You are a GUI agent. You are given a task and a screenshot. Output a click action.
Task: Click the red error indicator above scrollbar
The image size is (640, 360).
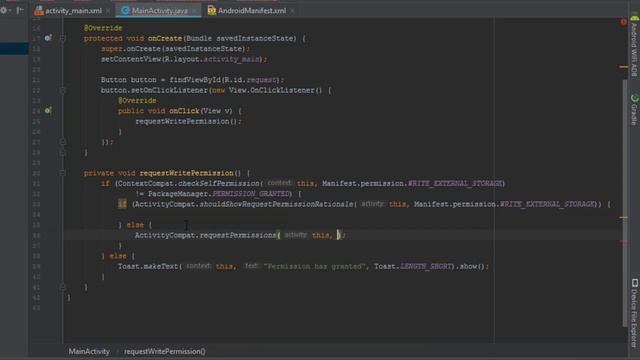coord(623,22)
